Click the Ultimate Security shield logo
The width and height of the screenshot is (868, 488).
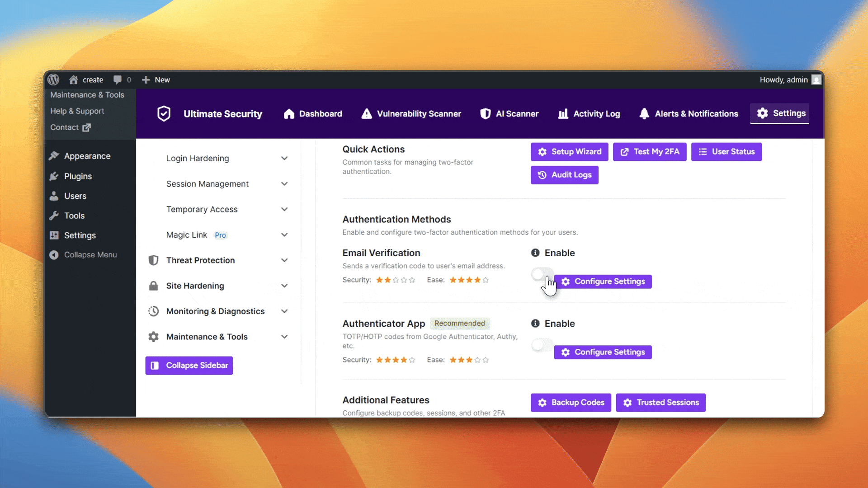[x=164, y=114]
